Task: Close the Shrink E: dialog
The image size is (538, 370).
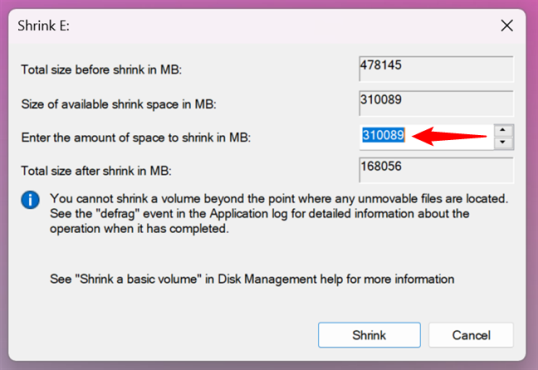Action: (507, 25)
